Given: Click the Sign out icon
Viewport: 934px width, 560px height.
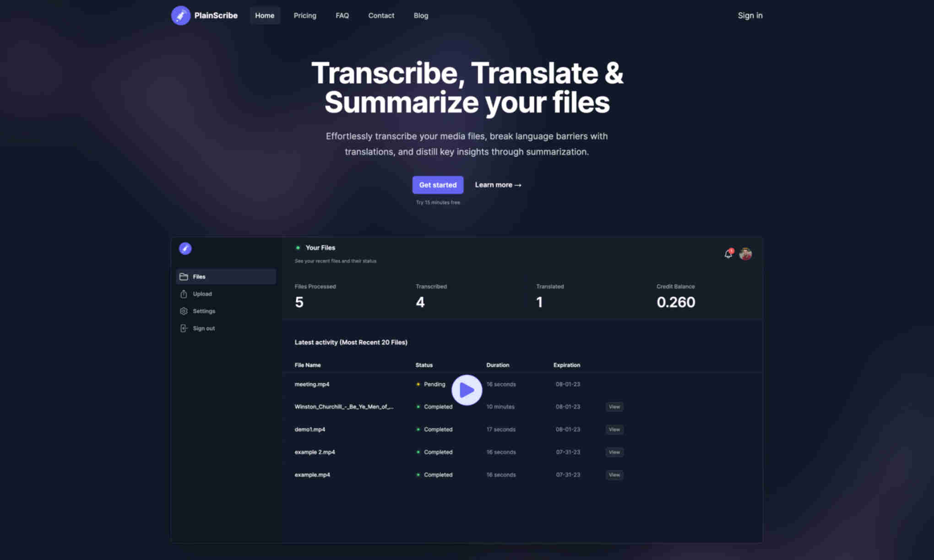Looking at the screenshot, I should (x=184, y=328).
